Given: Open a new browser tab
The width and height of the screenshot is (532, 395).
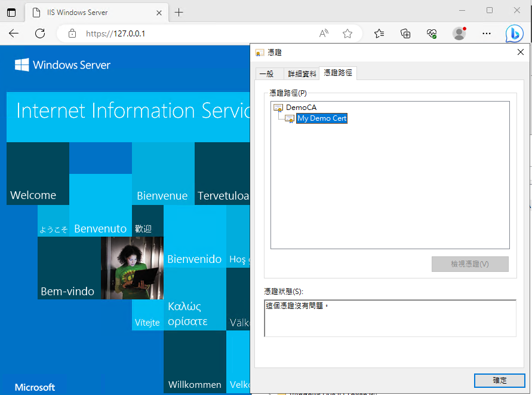Looking at the screenshot, I should point(179,12).
